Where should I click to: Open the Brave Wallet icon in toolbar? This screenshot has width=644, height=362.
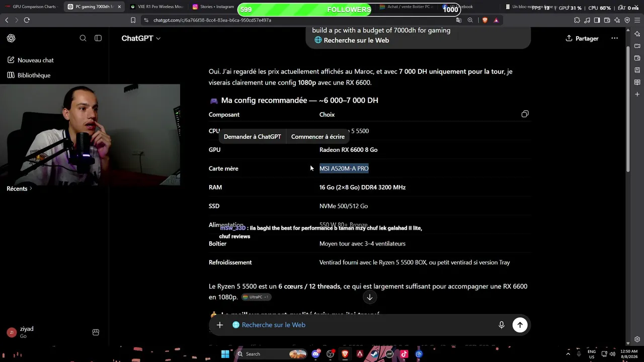607,20
